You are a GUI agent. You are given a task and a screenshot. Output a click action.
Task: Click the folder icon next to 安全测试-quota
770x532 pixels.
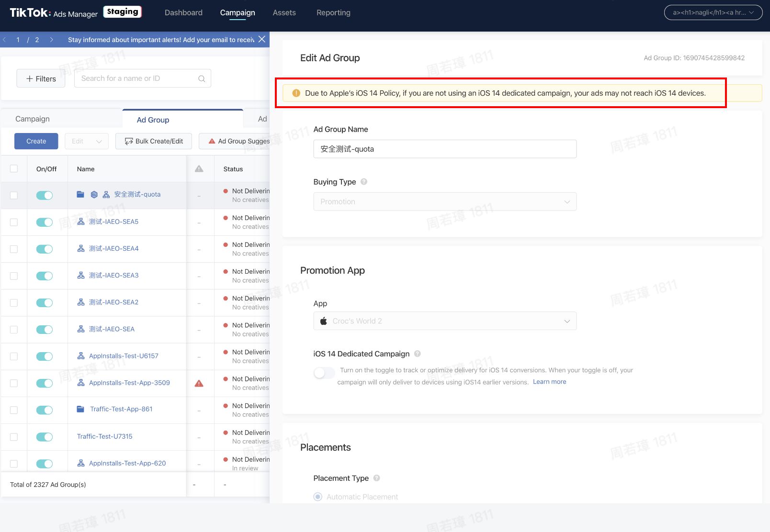[x=80, y=194]
